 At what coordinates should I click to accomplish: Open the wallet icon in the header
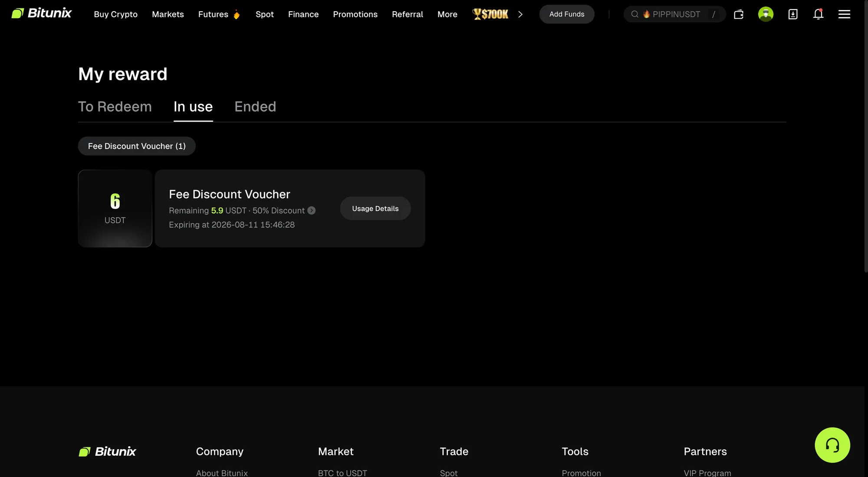739,14
